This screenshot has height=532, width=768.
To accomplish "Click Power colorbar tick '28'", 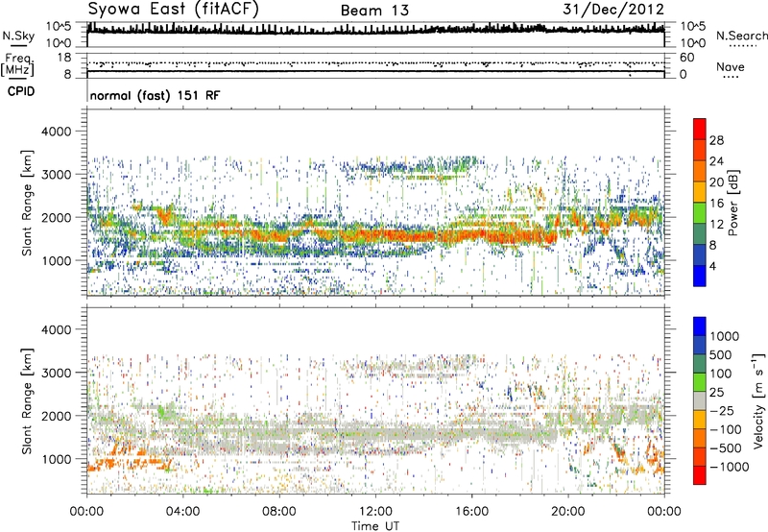I will (x=716, y=140).
